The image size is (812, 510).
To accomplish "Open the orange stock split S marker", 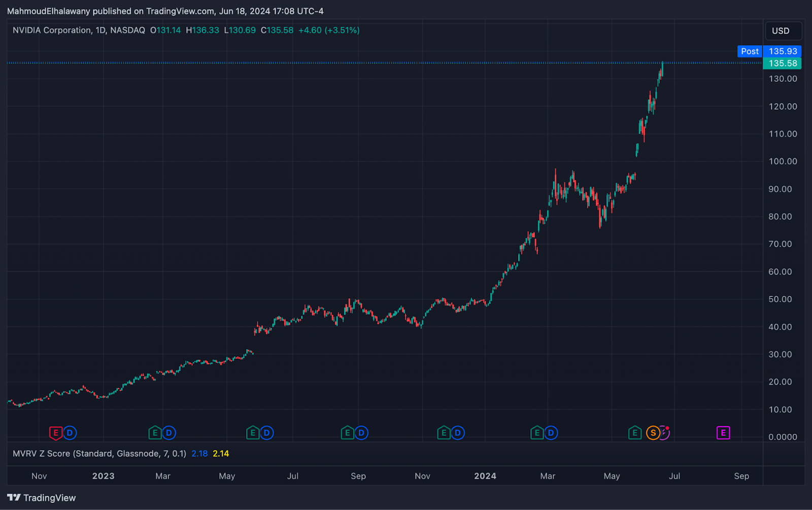I will click(x=653, y=433).
